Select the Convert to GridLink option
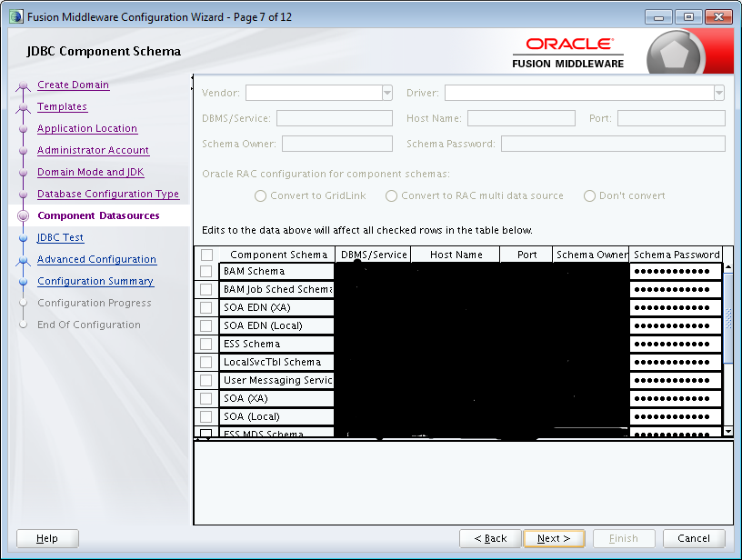This screenshot has height=560, width=742. [260, 195]
